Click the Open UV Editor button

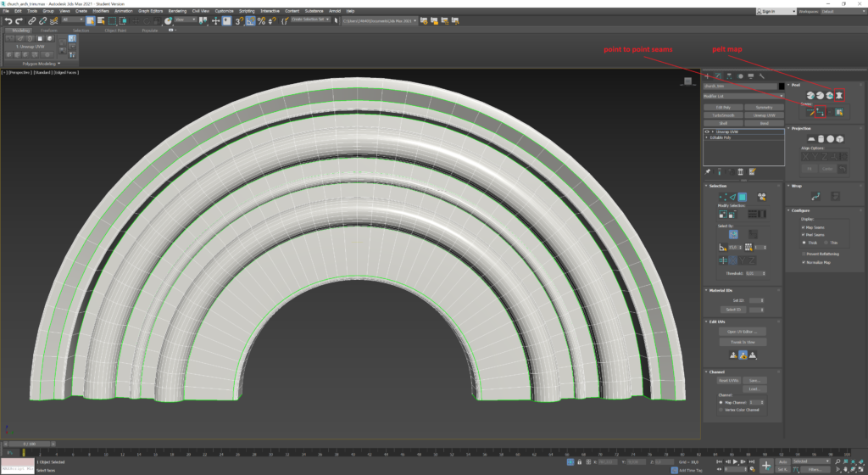click(x=743, y=331)
